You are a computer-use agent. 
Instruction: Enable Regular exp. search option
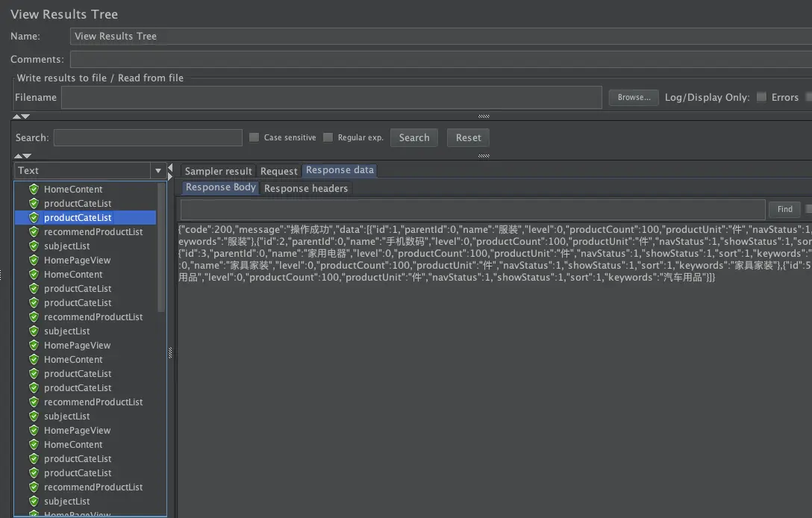[328, 137]
